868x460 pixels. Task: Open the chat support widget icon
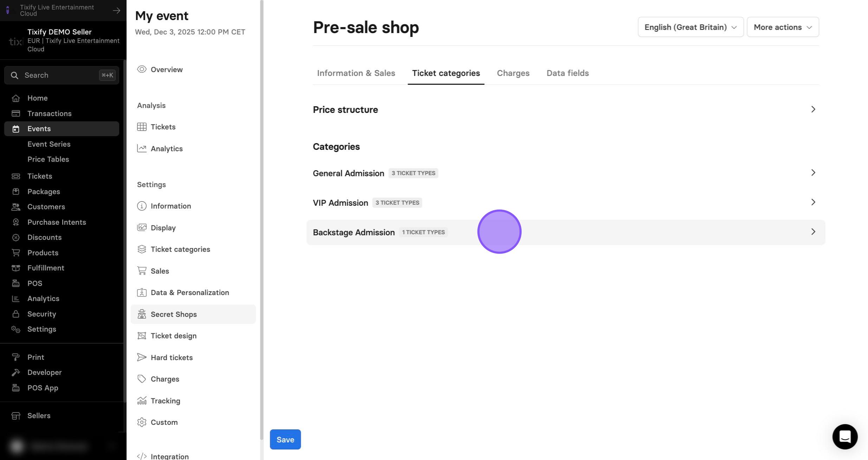point(845,436)
